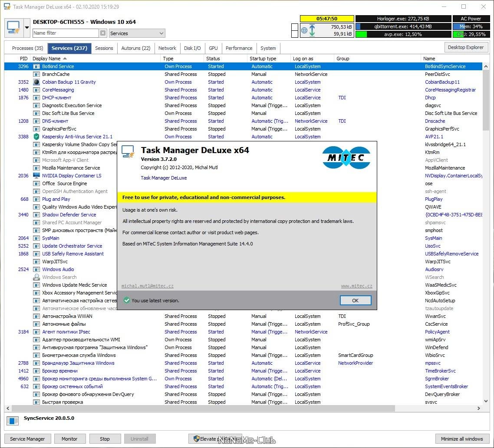Viewport: 494px width, 448px height.
Task: Sort by the Startup type column header
Action: point(269,59)
